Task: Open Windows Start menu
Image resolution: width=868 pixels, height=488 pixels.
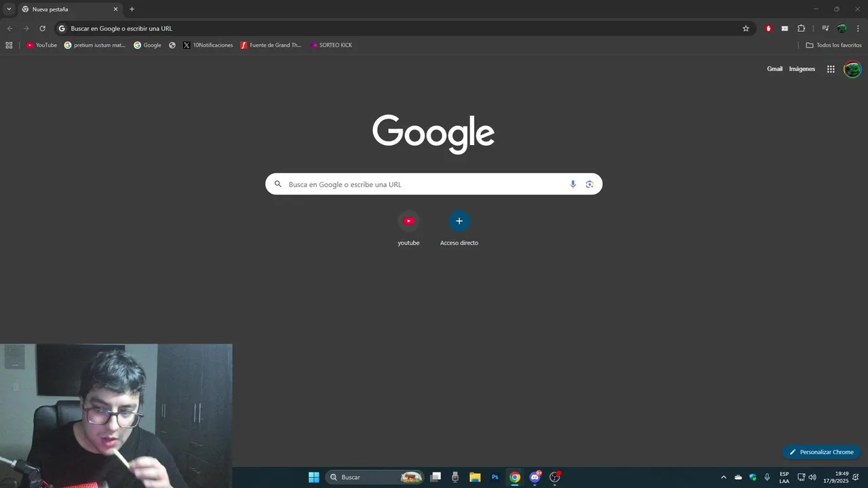Action: 314,477
